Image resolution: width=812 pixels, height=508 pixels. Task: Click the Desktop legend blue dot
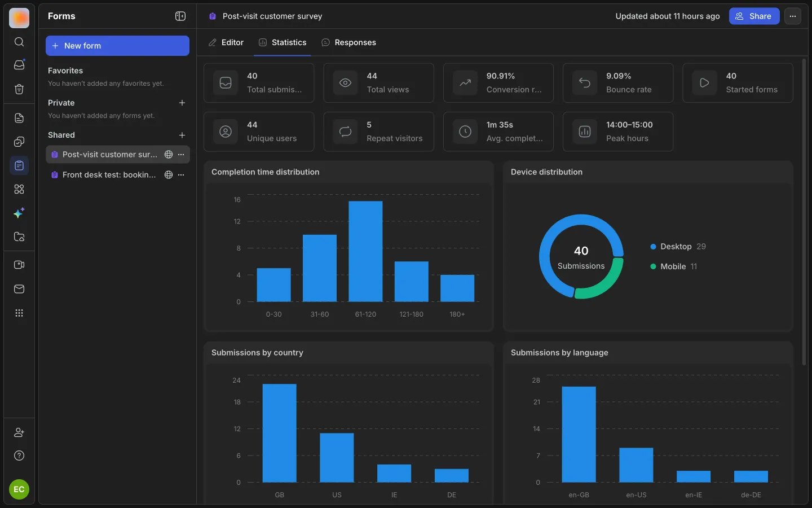653,247
